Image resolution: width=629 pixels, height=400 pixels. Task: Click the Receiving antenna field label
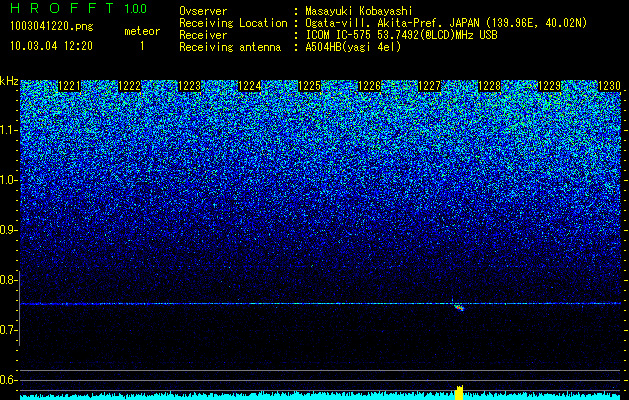point(230,47)
